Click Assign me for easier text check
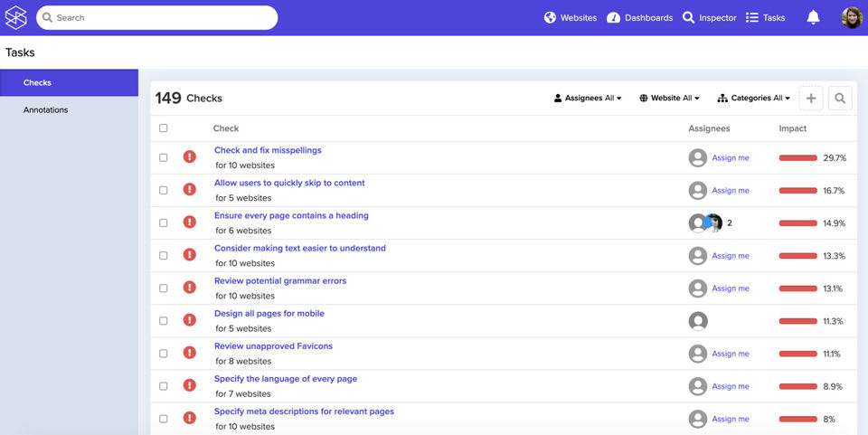Image resolution: width=868 pixels, height=435 pixels. 731,256
